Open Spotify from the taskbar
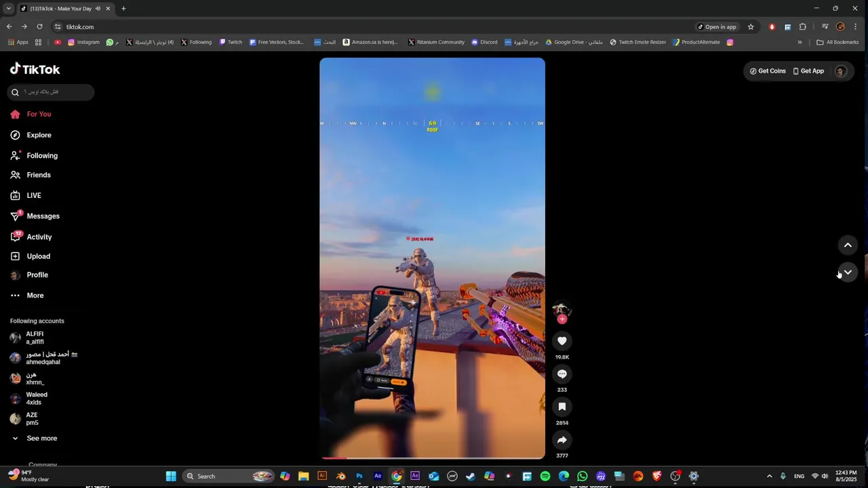The image size is (868, 488). click(x=545, y=476)
